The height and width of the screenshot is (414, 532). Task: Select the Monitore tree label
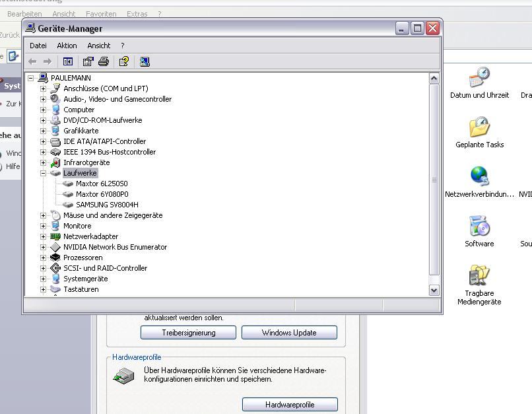[x=77, y=226]
